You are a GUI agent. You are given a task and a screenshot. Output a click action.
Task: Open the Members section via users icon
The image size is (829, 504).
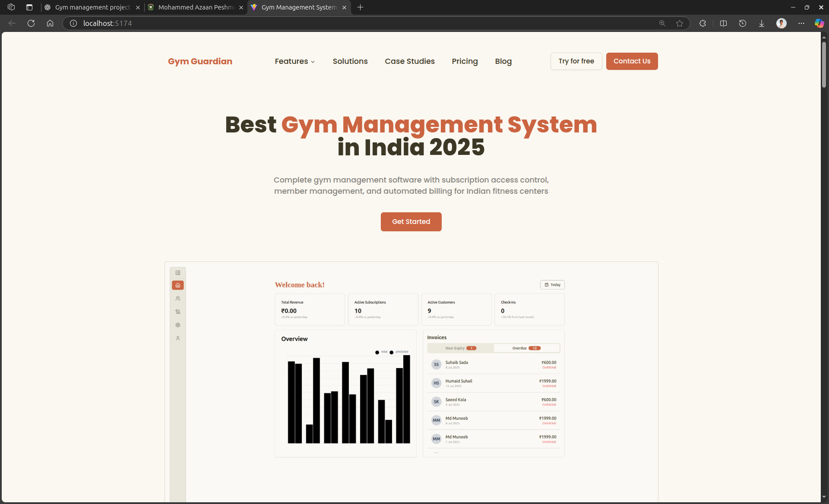pos(178,298)
